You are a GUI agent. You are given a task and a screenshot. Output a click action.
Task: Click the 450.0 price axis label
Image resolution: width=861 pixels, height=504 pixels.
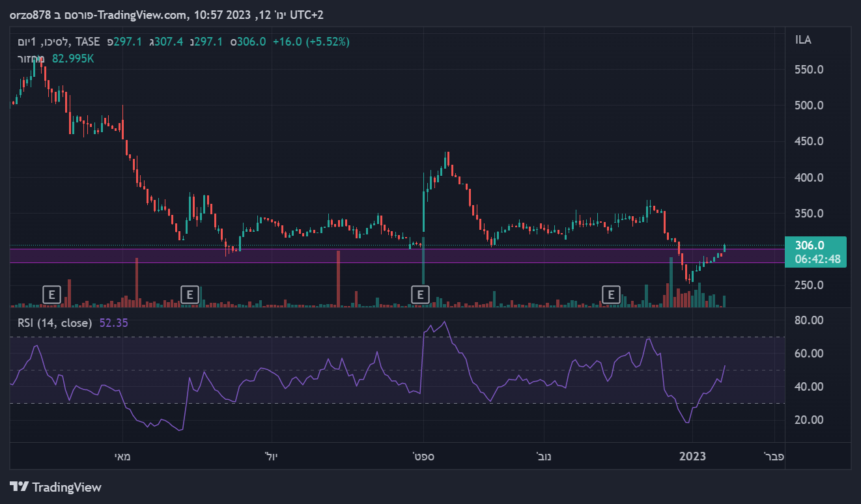click(x=810, y=141)
